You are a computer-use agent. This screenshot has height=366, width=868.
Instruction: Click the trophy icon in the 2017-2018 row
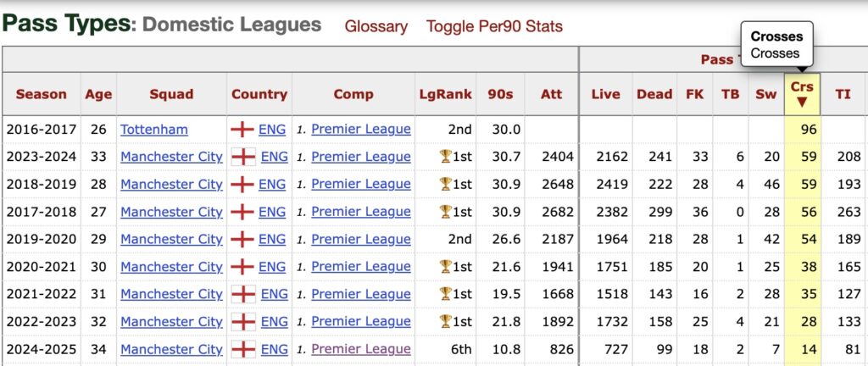click(445, 212)
